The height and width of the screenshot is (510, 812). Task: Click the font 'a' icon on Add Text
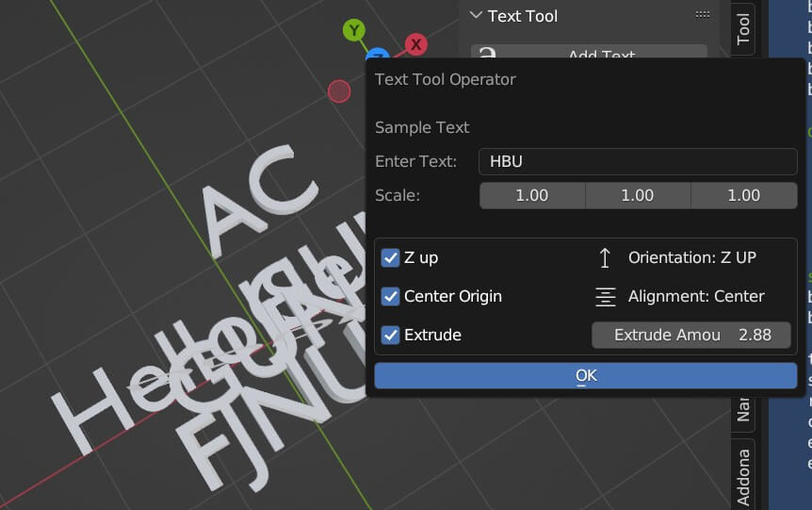(486, 56)
